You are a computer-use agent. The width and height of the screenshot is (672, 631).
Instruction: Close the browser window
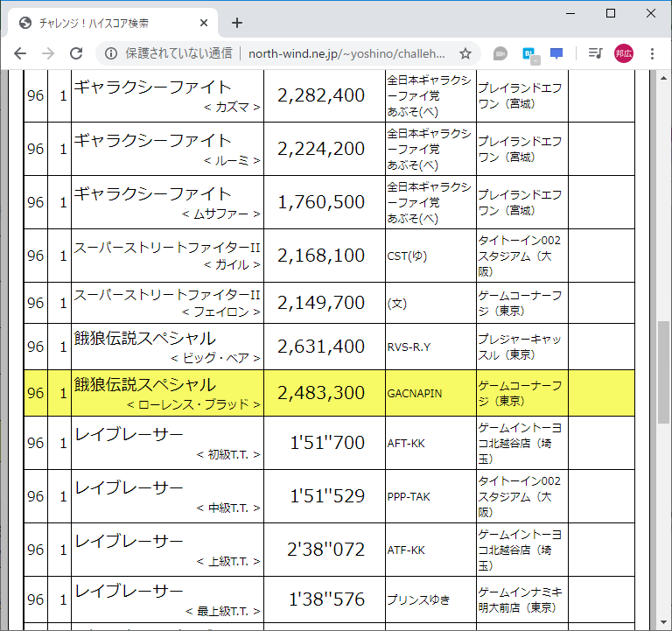pos(651,14)
